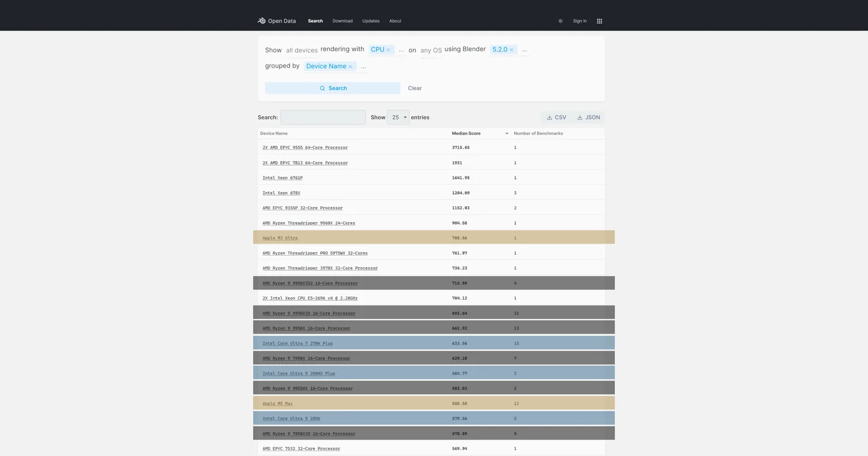Open the 'all devices' selector
This screenshot has width=868, height=456.
(x=302, y=50)
